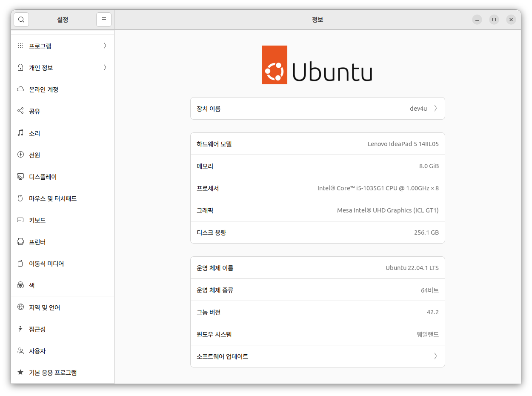532x396 pixels.
Task: Click the 256.1 GB disk capacity value
Action: click(x=426, y=232)
